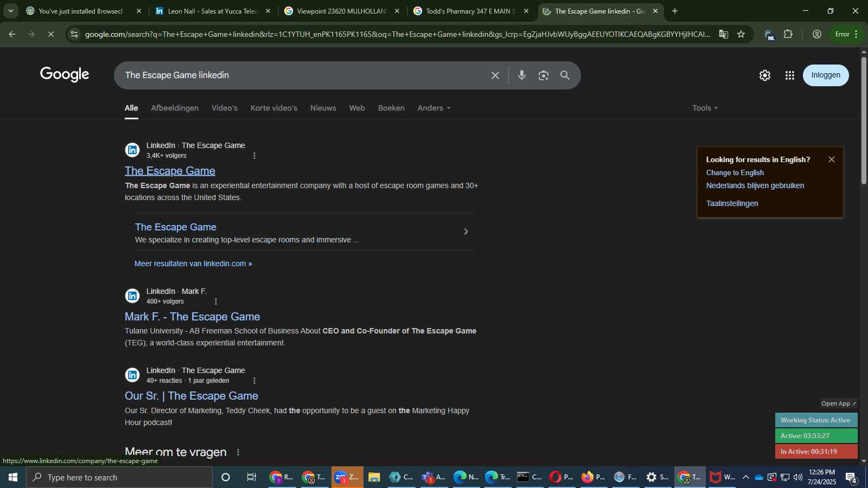Open Windows Start menu
Image resolution: width=868 pixels, height=488 pixels.
[x=13, y=477]
